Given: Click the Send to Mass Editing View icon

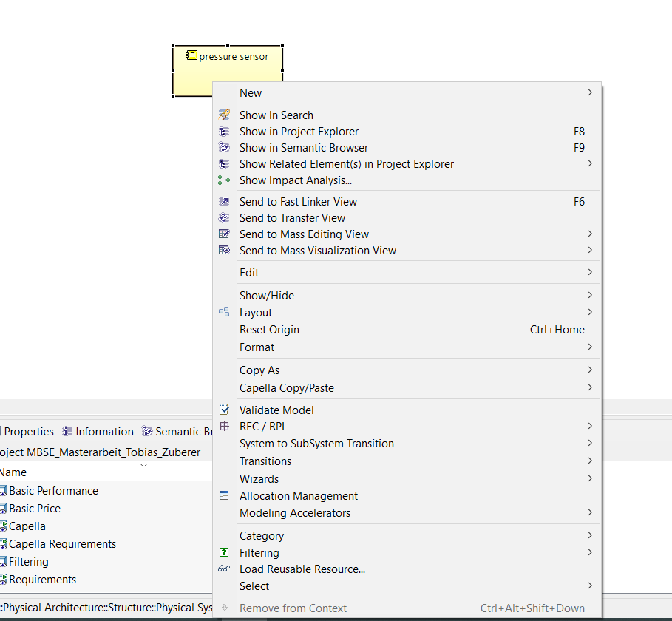Looking at the screenshot, I should (224, 234).
